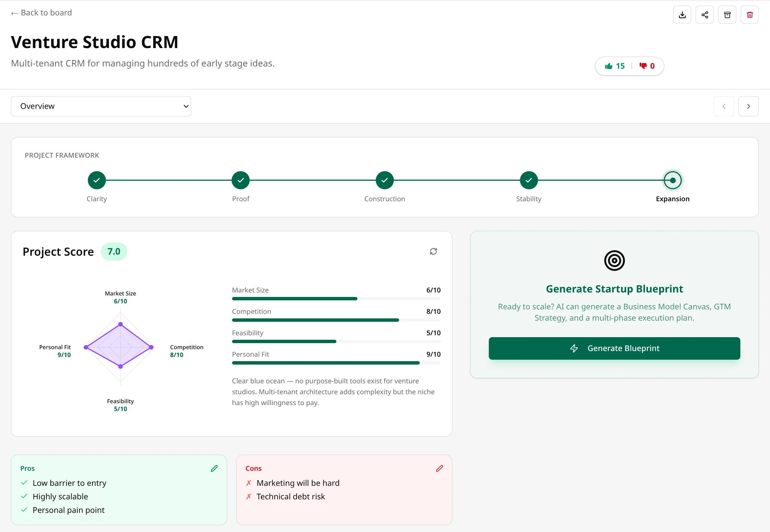The image size is (770, 532).
Task: Click the Feasibility score progress bar
Action: pos(336,341)
